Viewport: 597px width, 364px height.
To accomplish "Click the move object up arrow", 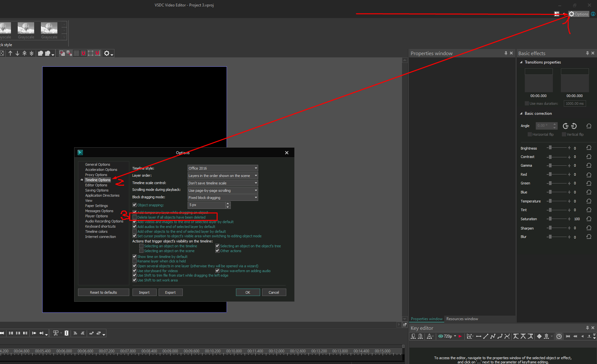I will [x=10, y=53].
